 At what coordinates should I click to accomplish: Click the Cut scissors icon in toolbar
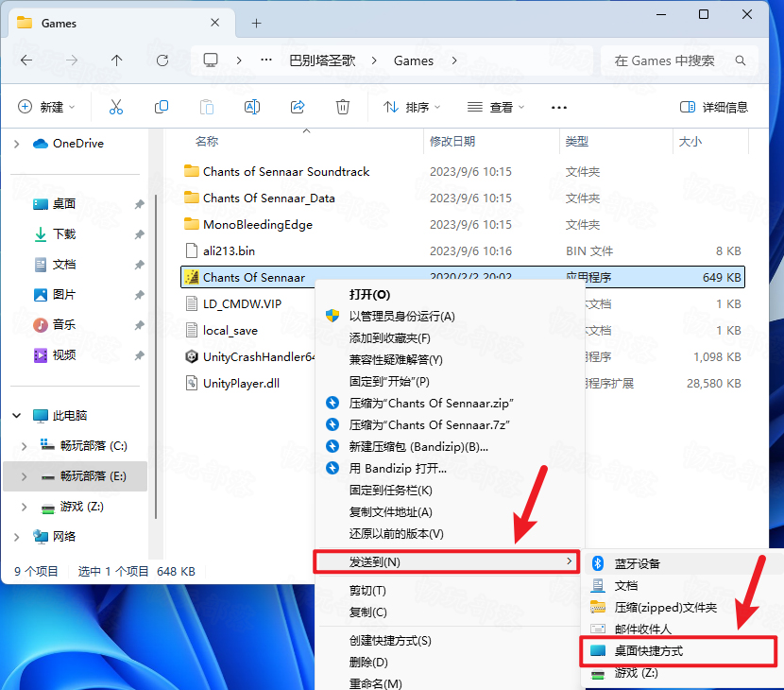click(116, 107)
